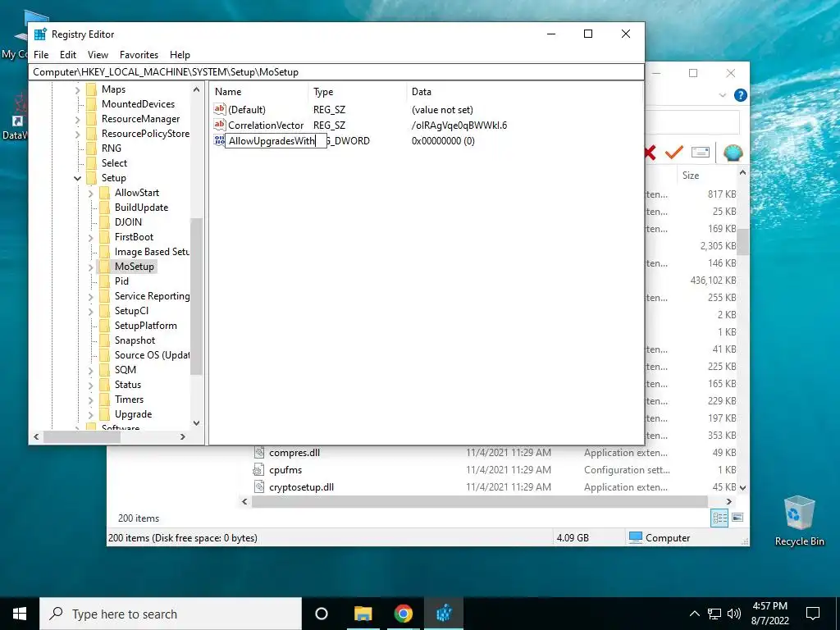Expand the AllowStart key arrow
This screenshot has height=630, width=840.
pos(90,193)
